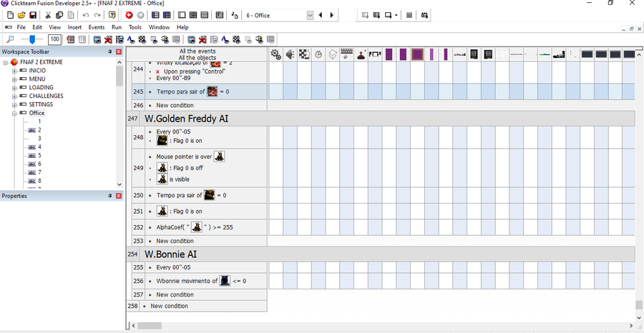Click action cell in row 248 under speaker column
Image resolution: width=644 pixels, height=333 pixels.
pyautogui.click(x=291, y=137)
